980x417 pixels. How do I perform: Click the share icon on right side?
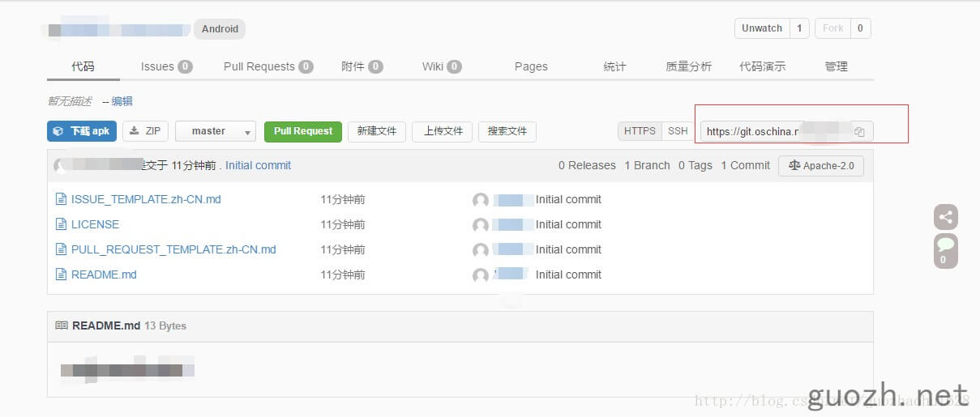tap(945, 217)
